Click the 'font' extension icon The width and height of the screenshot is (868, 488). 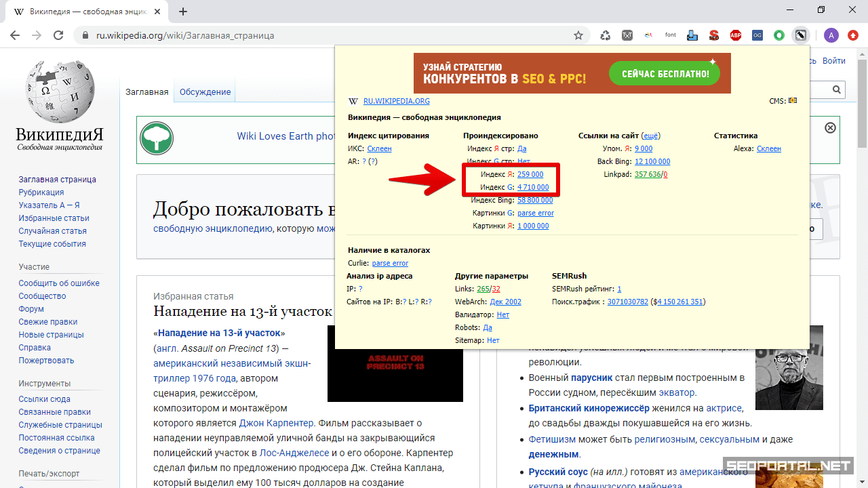pyautogui.click(x=671, y=35)
